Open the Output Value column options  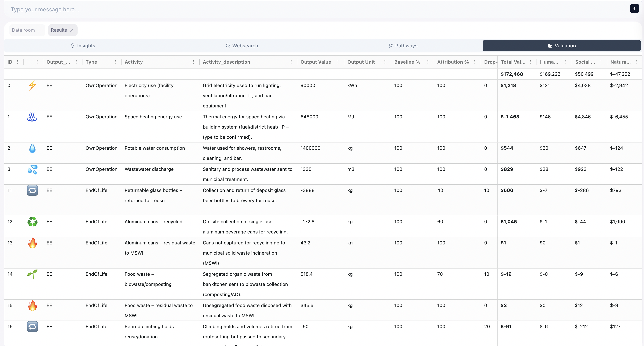point(338,62)
